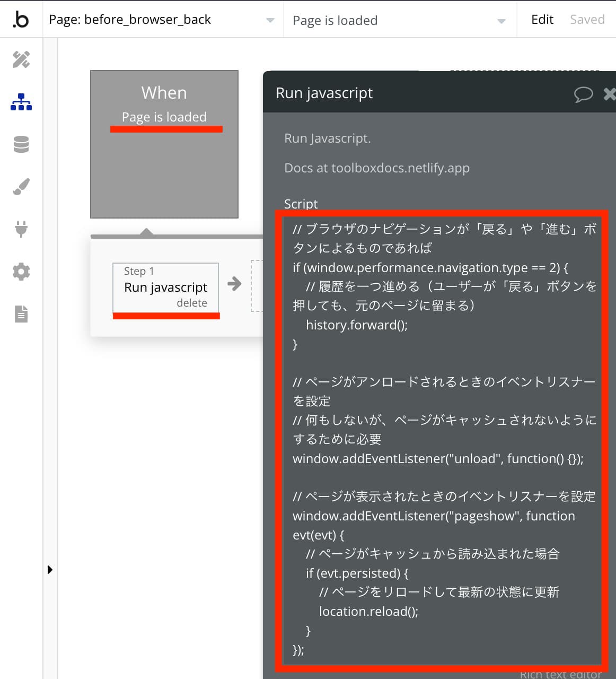Image resolution: width=616 pixels, height=679 pixels.
Task: Click the Docs at toolboxdocs.netlify.app text
Action: [x=377, y=168]
